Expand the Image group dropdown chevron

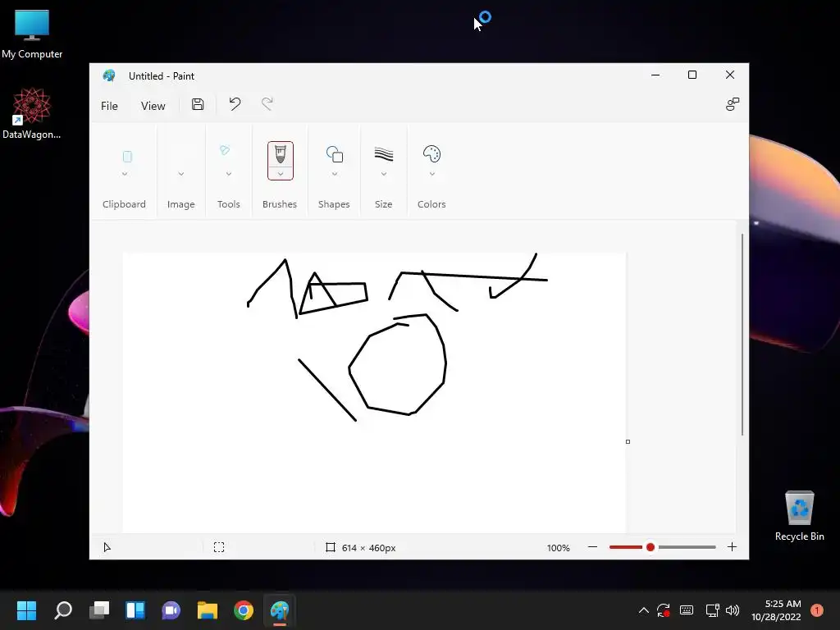[x=181, y=174]
